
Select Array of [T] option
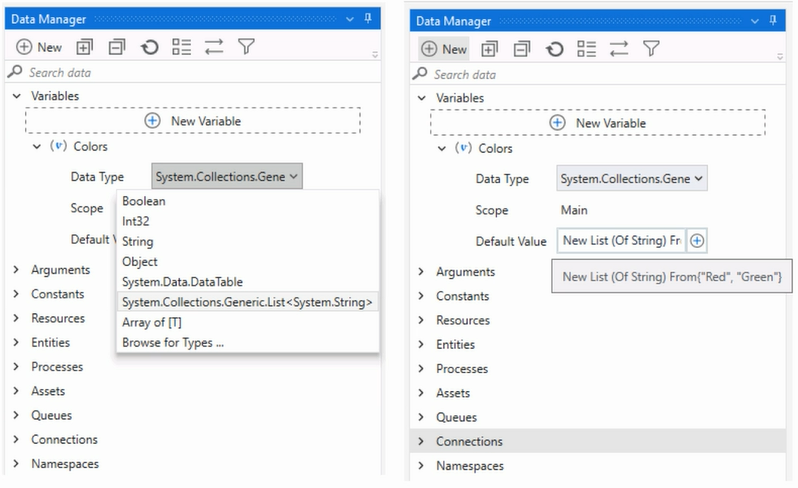tap(248, 323)
